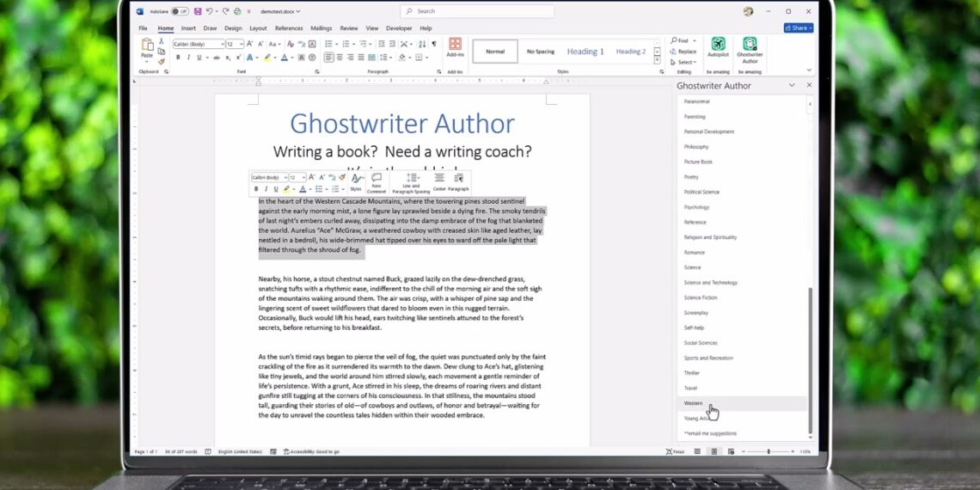This screenshot has width=980, height=490.
Task: Click the ribbon Font Color (red A) button
Action: (x=284, y=58)
